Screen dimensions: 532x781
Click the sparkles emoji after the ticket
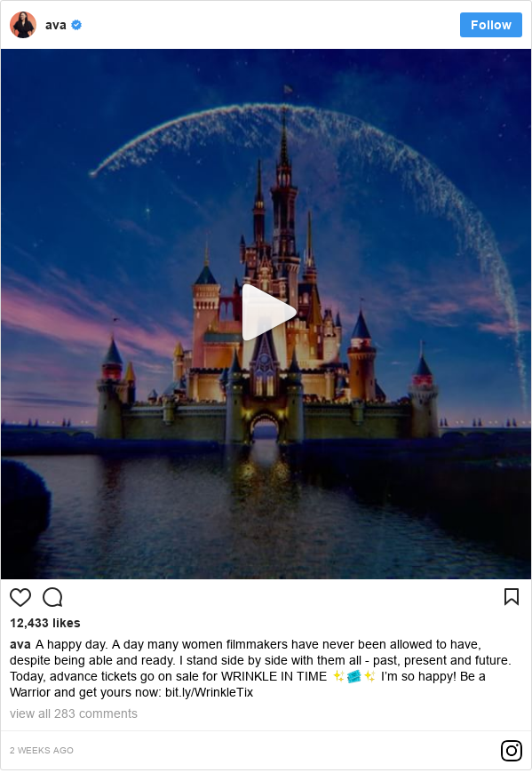[369, 676]
